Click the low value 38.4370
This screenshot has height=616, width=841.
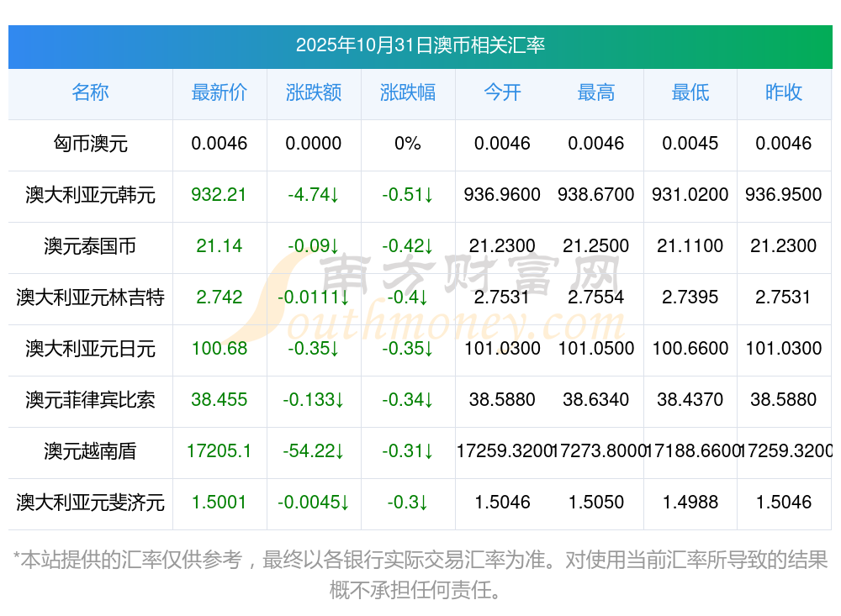click(x=690, y=400)
